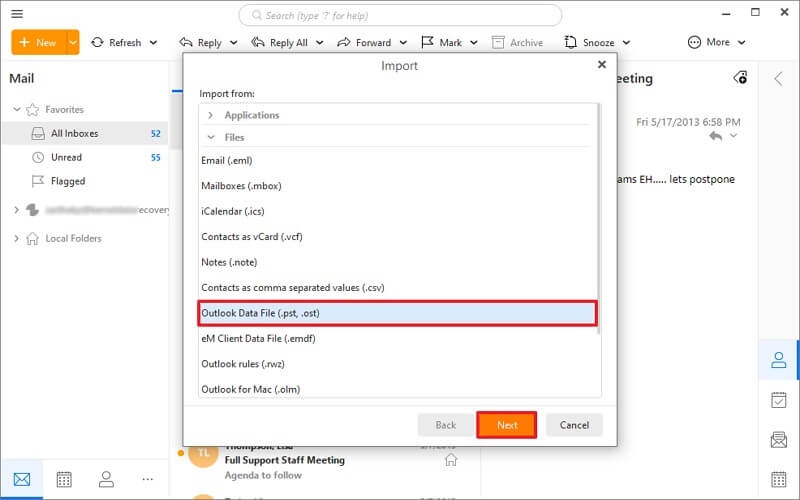Image resolution: width=800 pixels, height=500 pixels.
Task: Select Mailboxes (.mbox) import option
Action: (398, 186)
